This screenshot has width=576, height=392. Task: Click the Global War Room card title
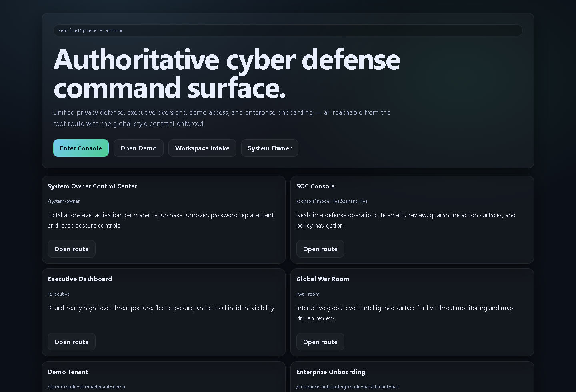pyautogui.click(x=323, y=279)
